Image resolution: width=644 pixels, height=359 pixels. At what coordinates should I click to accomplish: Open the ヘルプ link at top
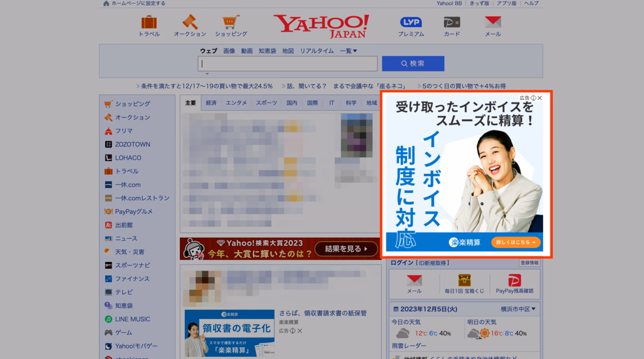[531, 3]
